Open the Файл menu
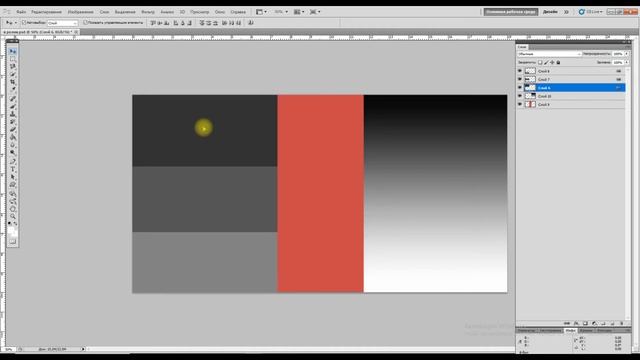The width and height of the screenshot is (640, 360). tap(21, 12)
